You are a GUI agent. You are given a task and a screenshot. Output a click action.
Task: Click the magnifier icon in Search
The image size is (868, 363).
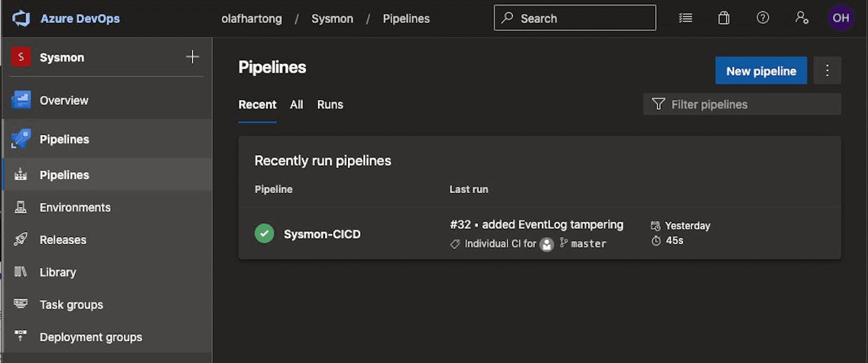[507, 18]
